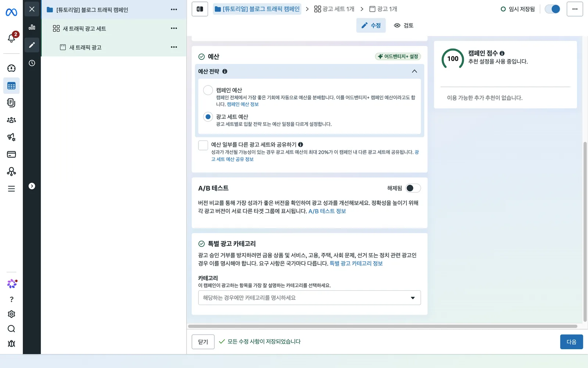Image resolution: width=588 pixels, height=368 pixels.
Task: Click the vertical scrollbar on right
Action: pos(585,232)
